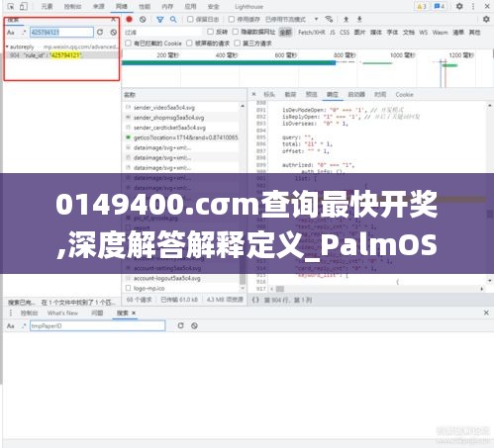Viewport: 494px width, 448px height.
Task: Select the Fetch/XHR filter type
Action: (x=311, y=33)
